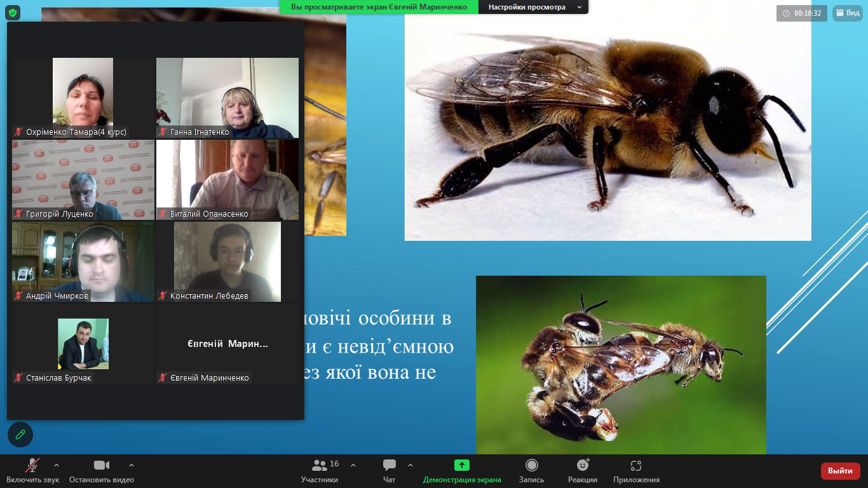Click the screen sharing notification banner
This screenshot has width=868, height=488.
point(379,7)
